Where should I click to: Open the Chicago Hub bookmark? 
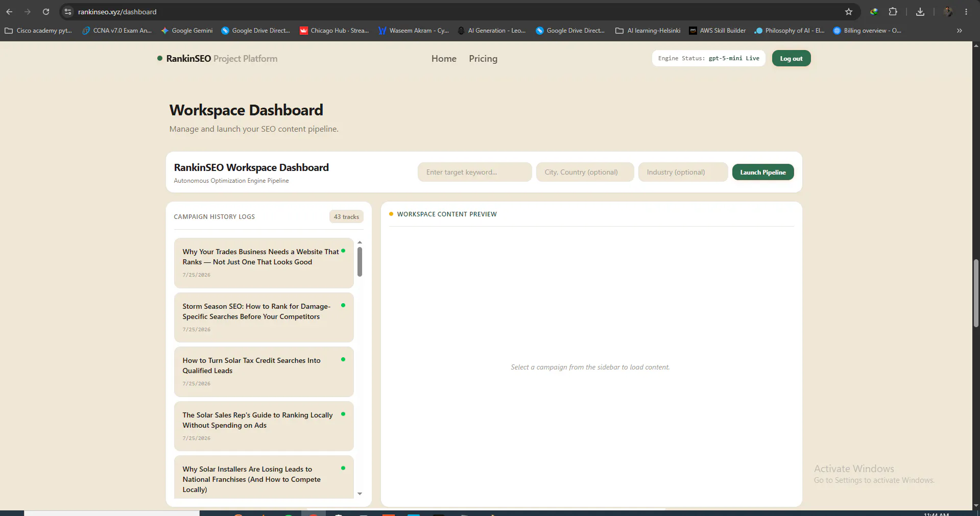(334, 31)
